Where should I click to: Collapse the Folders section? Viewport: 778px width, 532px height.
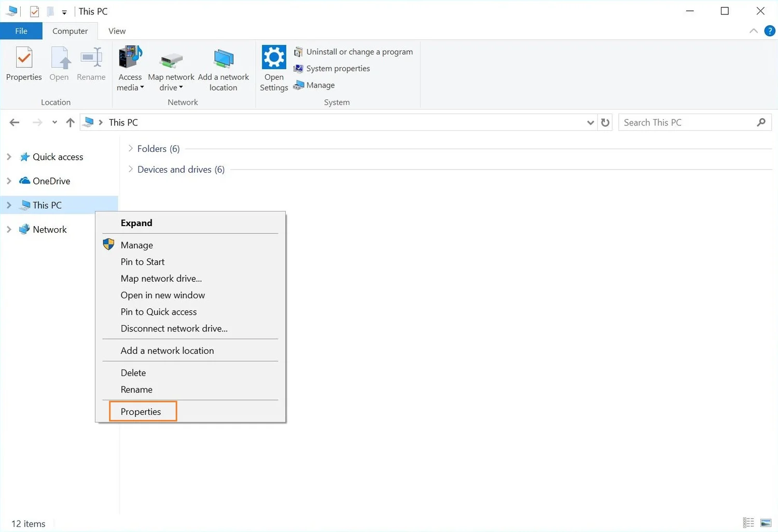coord(129,148)
